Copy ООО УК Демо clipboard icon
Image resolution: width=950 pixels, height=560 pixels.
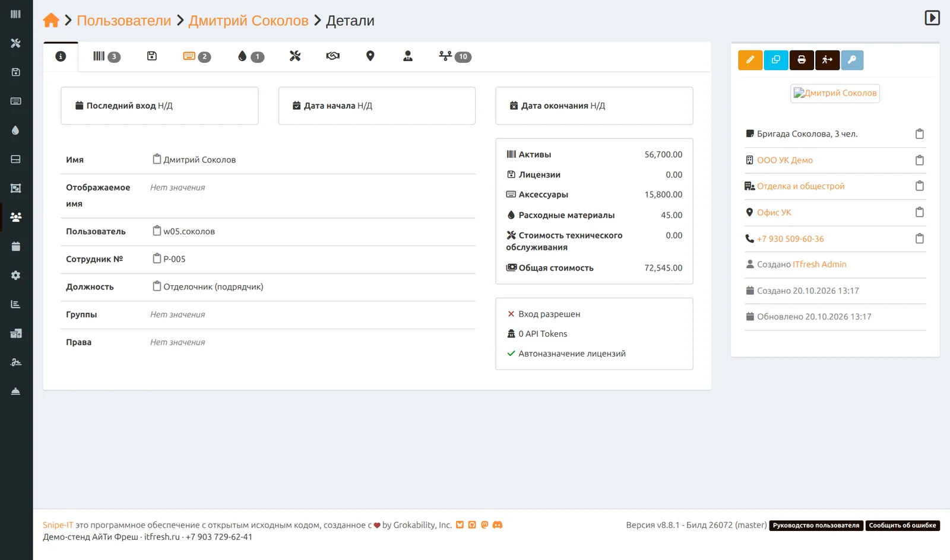point(920,160)
